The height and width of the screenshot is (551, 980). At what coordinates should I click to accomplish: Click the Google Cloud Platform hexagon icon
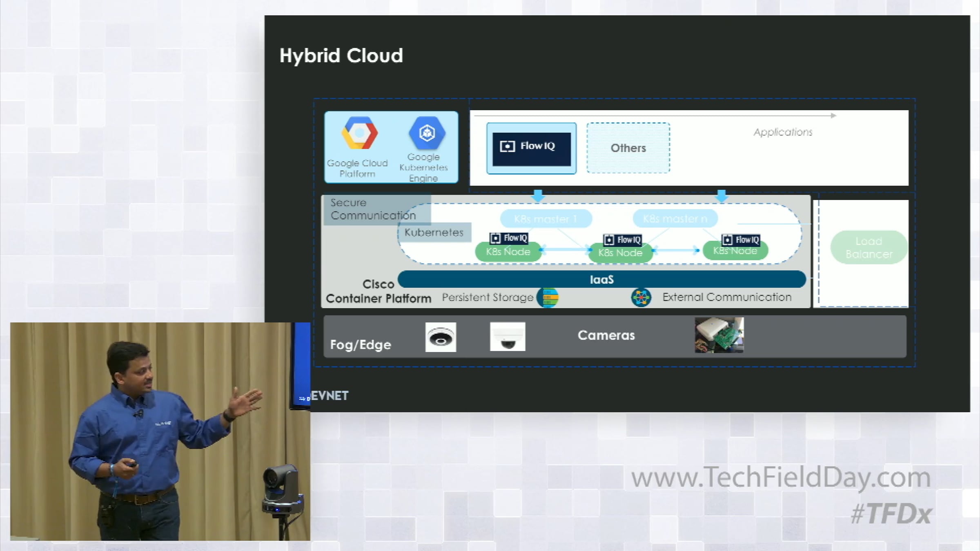359,133
